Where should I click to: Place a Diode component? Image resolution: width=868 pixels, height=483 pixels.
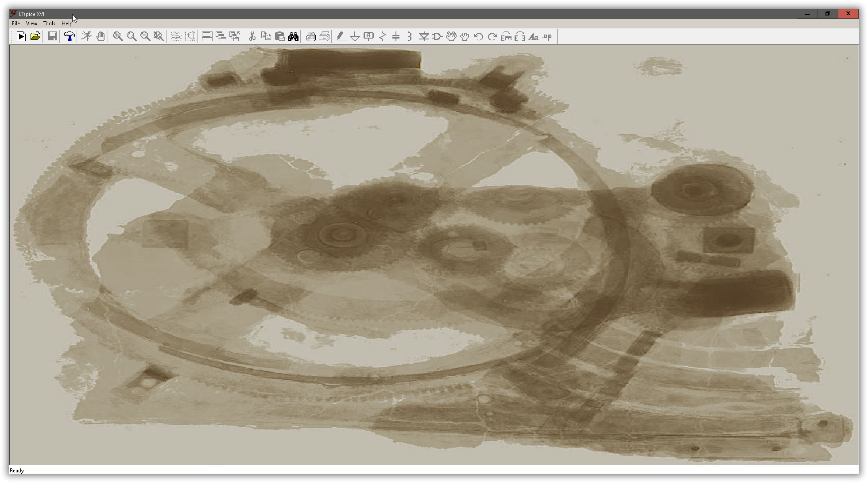pyautogui.click(x=424, y=36)
